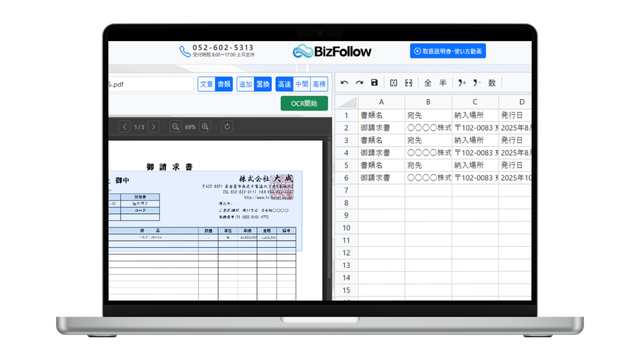Click cell D2 containing 2025年8月
Screen dimensions: 640x360
pos(515,128)
